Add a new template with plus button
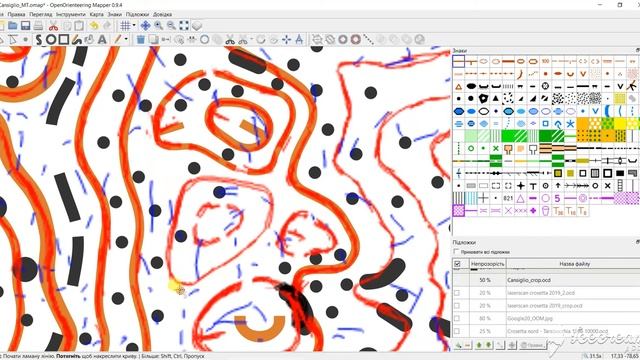The image size is (640, 360). coord(459,345)
